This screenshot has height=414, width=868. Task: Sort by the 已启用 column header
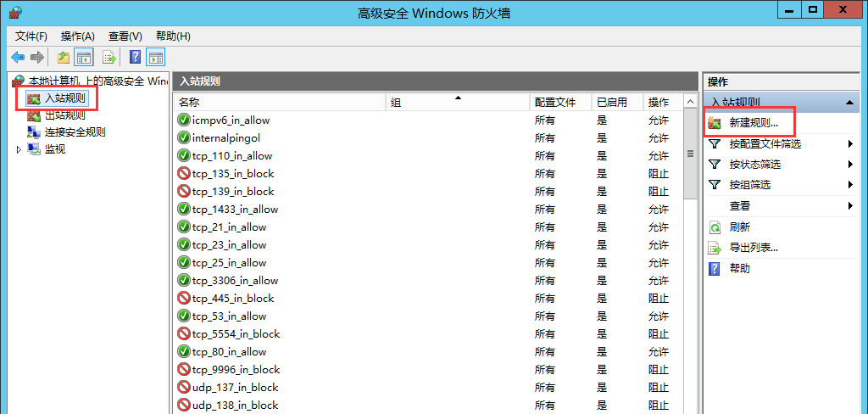click(617, 103)
